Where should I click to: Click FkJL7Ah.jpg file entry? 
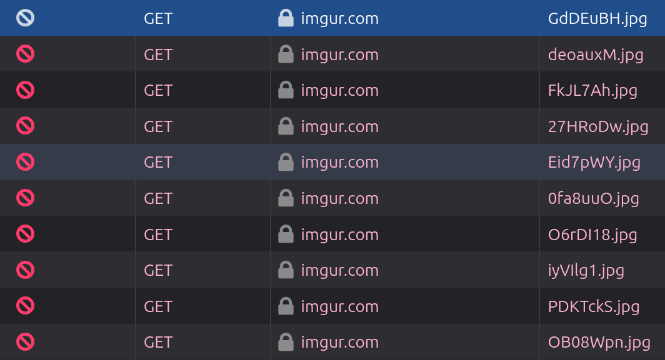pos(592,91)
